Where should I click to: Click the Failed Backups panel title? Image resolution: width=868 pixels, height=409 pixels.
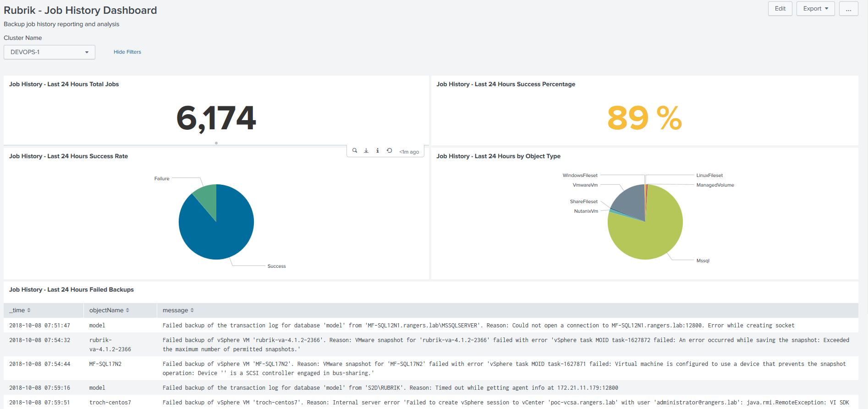click(71, 290)
